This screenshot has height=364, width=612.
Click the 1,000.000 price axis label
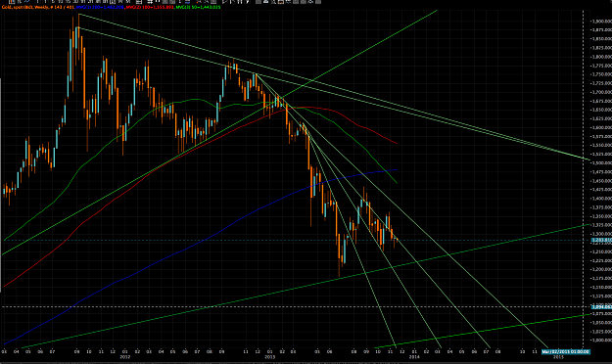[601, 341]
